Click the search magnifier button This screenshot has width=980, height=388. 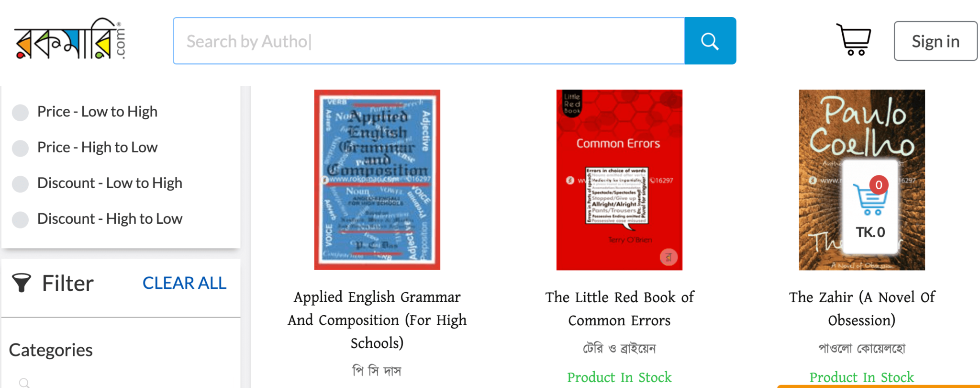pyautogui.click(x=710, y=41)
